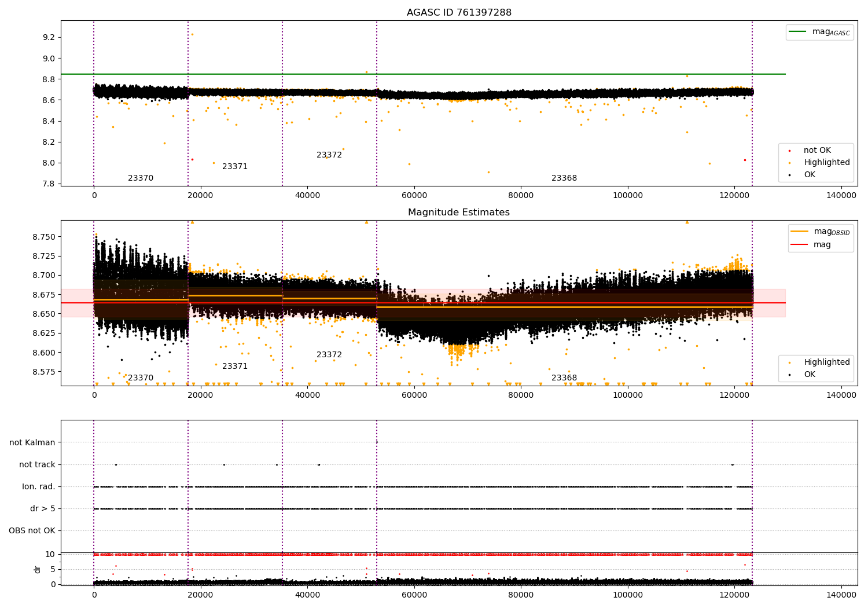Click the 'Ion. rad.' row label
Image resolution: width=868 pixels, height=608 pixels.
click(39, 487)
